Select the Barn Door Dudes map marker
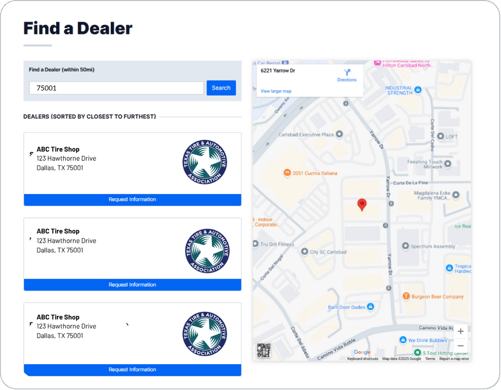The height and width of the screenshot is (390, 501). 370,307
